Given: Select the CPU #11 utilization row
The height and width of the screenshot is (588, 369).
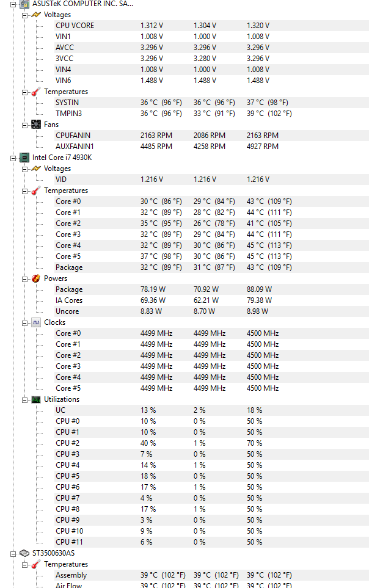Looking at the screenshot, I should click(69, 542).
